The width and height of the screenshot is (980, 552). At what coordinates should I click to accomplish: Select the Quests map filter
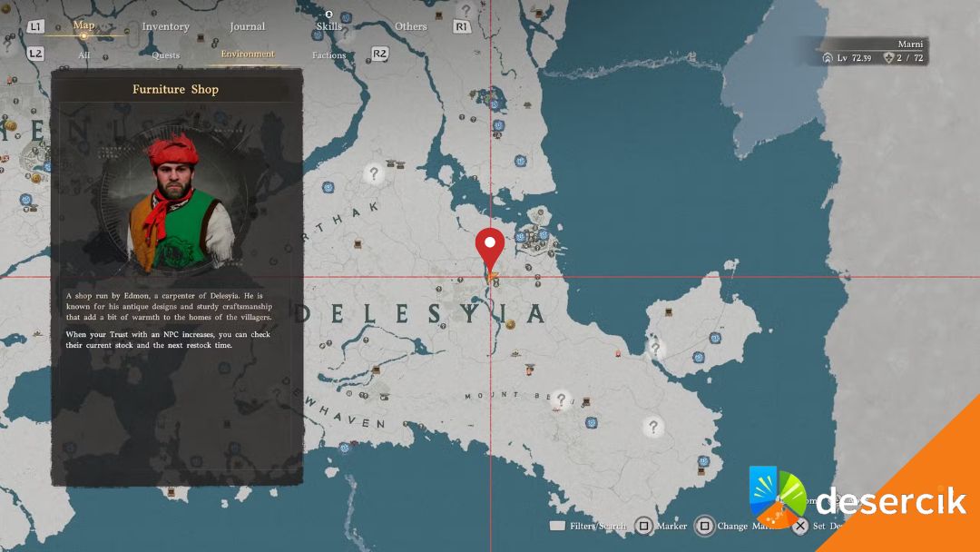coord(166,55)
